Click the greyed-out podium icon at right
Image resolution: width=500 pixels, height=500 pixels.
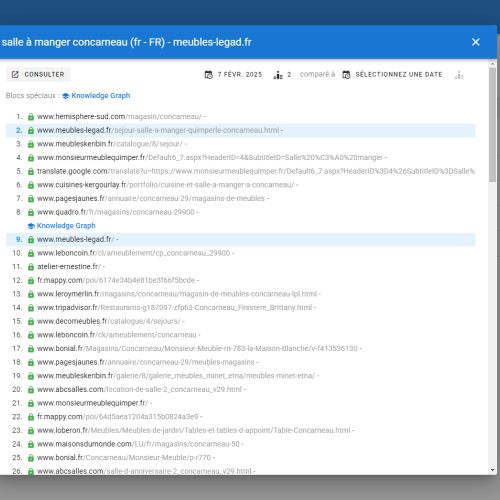(x=459, y=75)
